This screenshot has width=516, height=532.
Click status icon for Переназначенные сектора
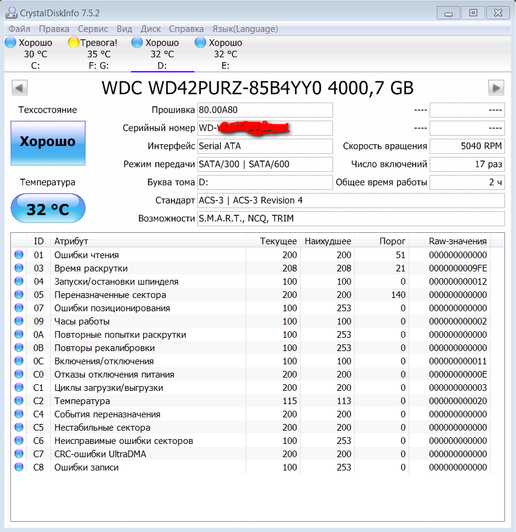pyautogui.click(x=19, y=294)
